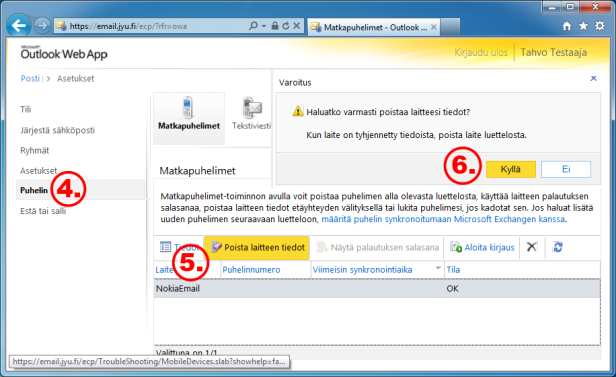Image resolution: width=616 pixels, height=377 pixels.
Task: Open the määritä puhelin synkronoitumaan Exchange link
Action: pyautogui.click(x=443, y=219)
